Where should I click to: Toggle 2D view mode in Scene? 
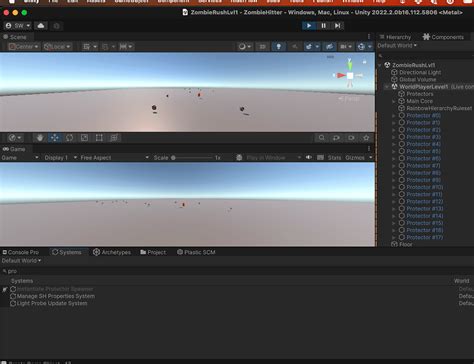263,47
